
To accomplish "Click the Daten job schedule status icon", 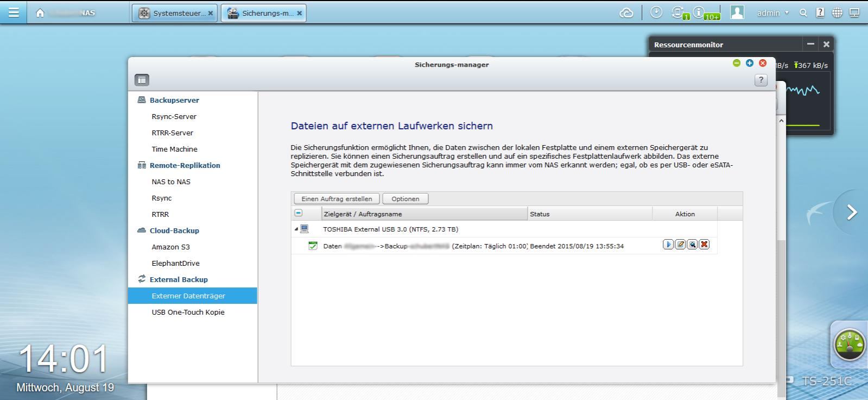I will click(313, 246).
